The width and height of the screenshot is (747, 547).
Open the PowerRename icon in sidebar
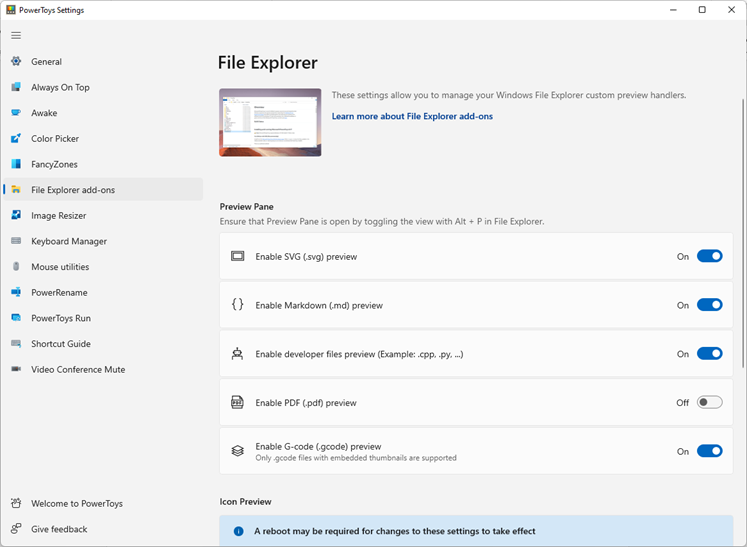point(16,293)
